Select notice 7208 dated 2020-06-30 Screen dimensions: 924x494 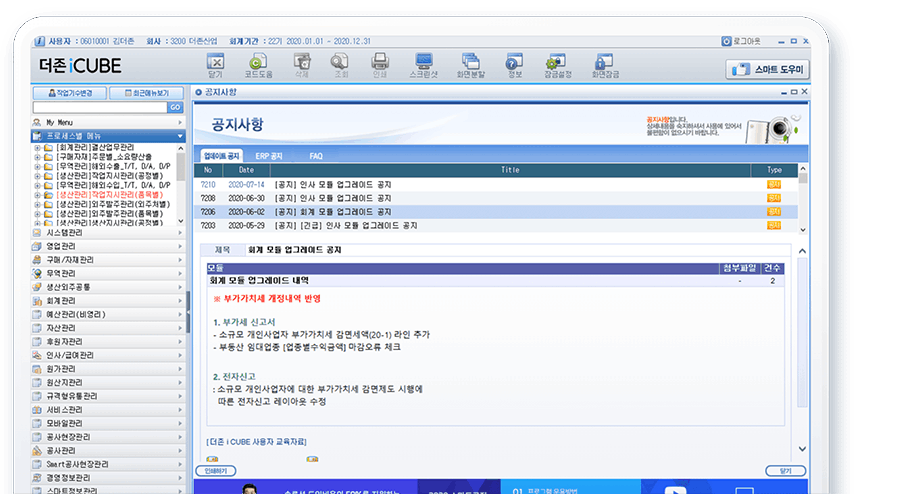point(496,198)
